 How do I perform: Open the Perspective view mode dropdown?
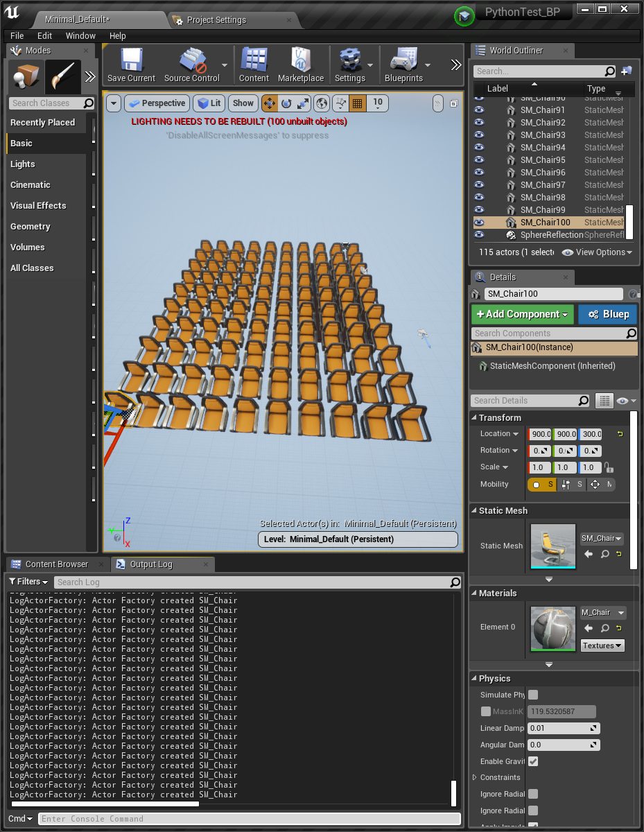[157, 103]
